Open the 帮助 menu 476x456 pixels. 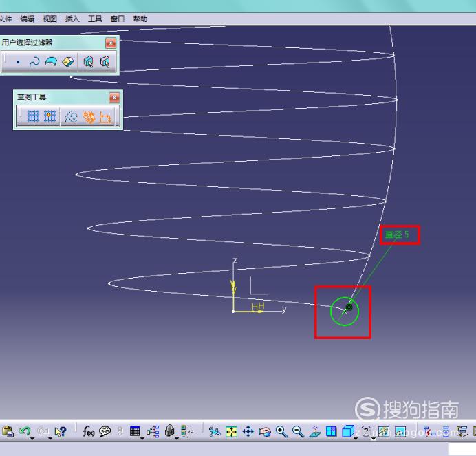(x=140, y=19)
